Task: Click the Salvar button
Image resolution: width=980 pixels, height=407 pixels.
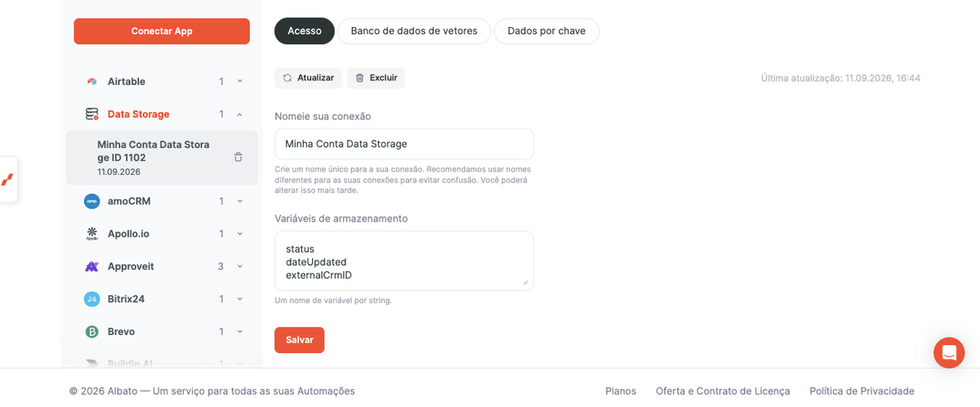Action: [x=299, y=340]
